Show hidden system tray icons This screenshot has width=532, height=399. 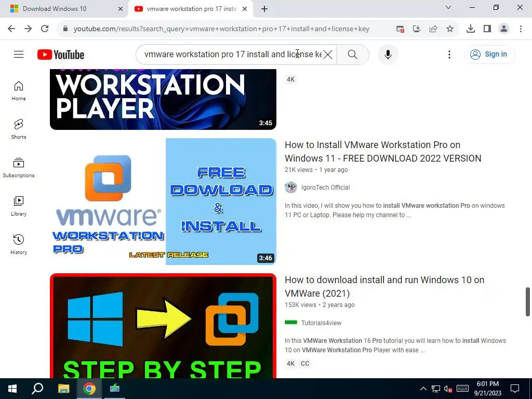pyautogui.click(x=423, y=389)
